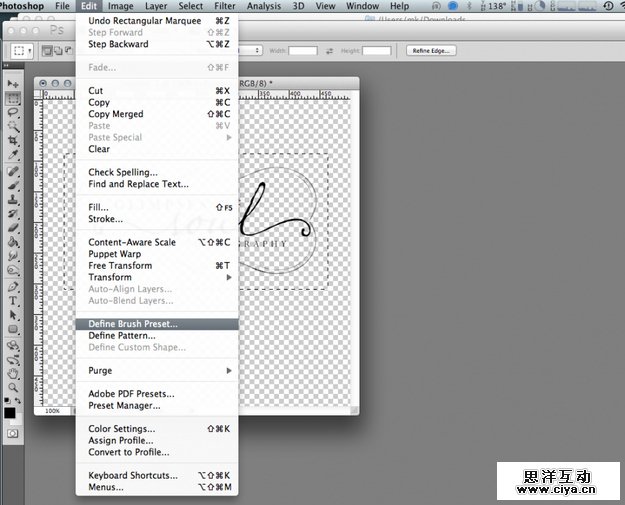Choose Define Pattern menu entry

pyautogui.click(x=122, y=336)
